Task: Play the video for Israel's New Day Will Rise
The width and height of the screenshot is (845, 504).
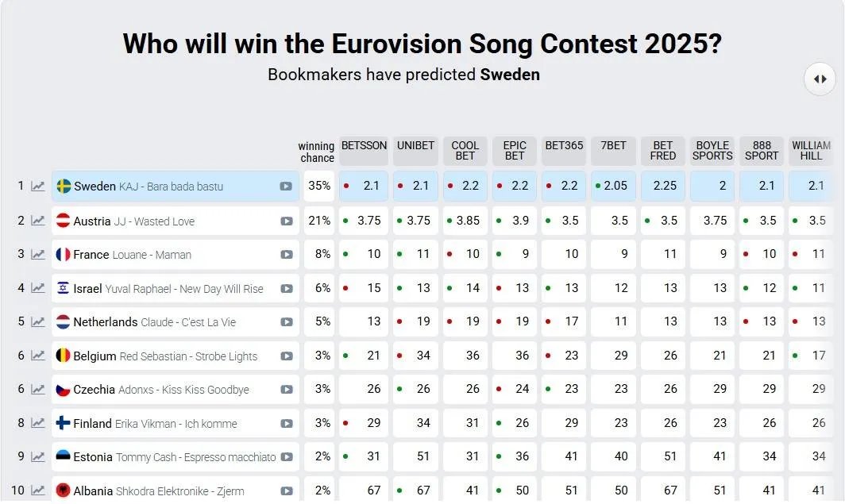Action: pyautogui.click(x=286, y=289)
